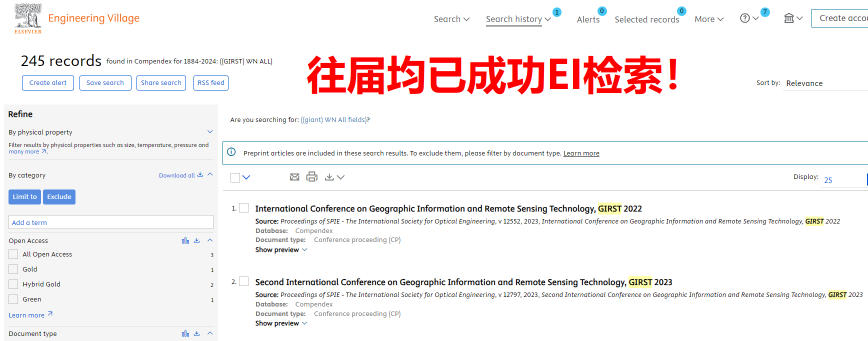Open the help question-mark icon
The image size is (868, 341).
[x=745, y=18]
